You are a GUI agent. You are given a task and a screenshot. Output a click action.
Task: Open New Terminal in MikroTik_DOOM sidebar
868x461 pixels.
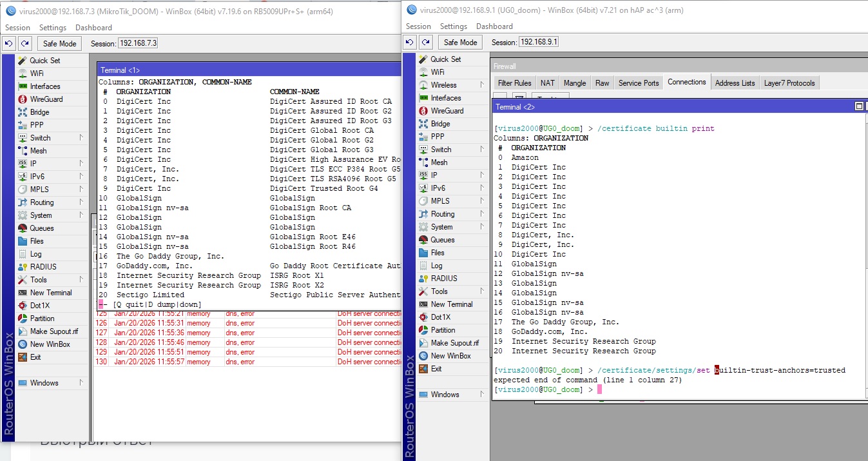pyautogui.click(x=51, y=293)
